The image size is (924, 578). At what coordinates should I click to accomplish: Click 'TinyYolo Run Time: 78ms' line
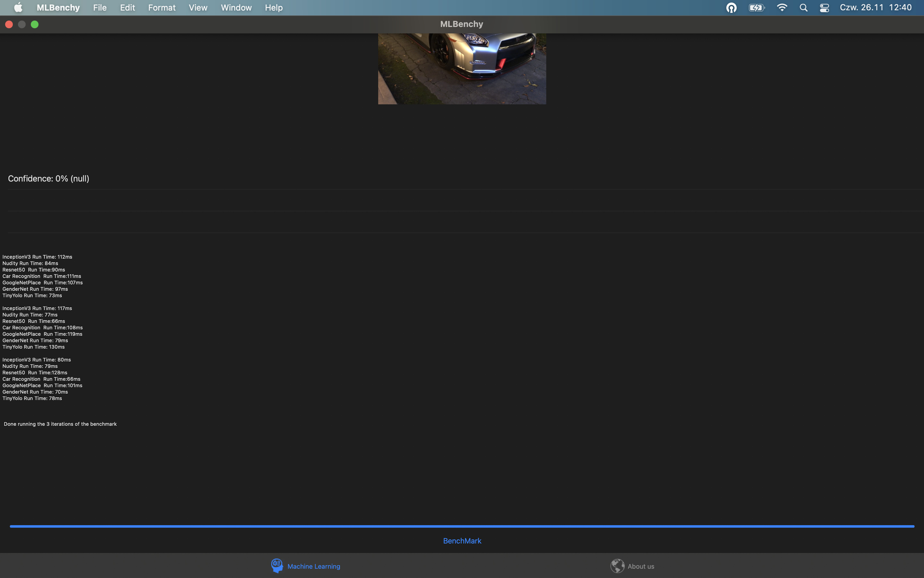click(x=32, y=398)
